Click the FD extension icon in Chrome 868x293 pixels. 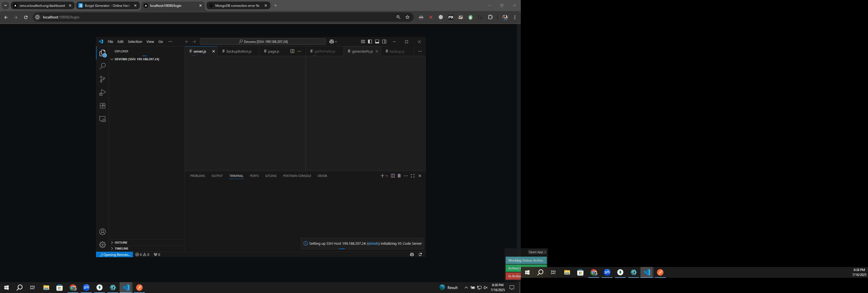pos(451,17)
